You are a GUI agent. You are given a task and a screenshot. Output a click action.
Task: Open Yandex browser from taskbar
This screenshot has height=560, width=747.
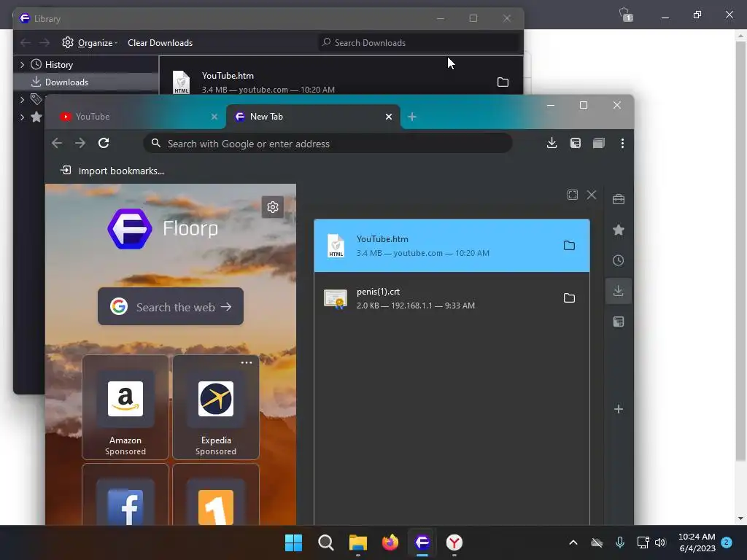(x=454, y=542)
